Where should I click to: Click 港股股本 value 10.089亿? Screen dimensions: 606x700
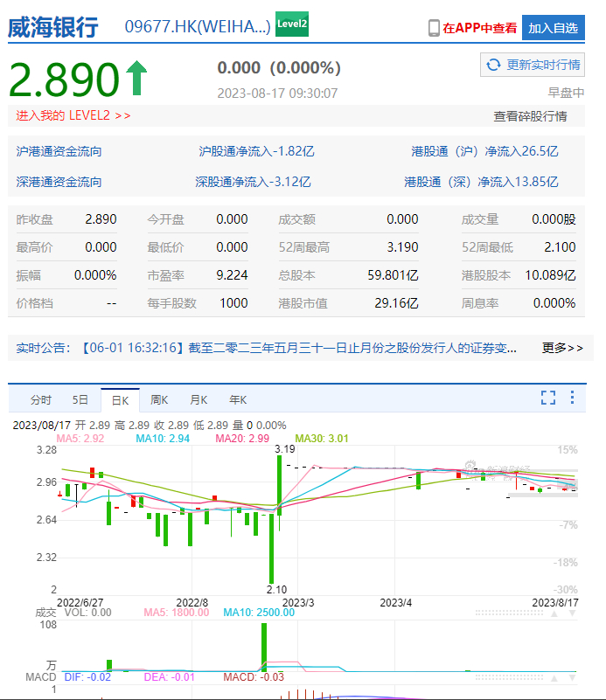(550, 275)
